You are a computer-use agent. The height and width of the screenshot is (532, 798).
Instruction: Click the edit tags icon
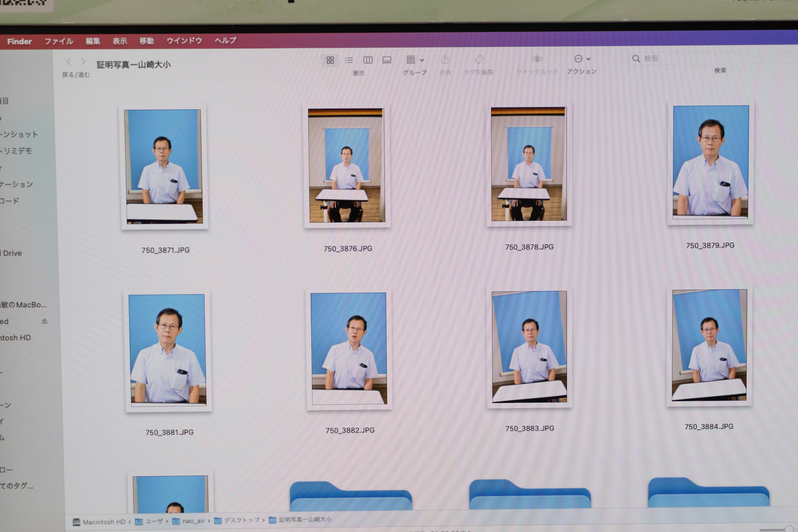click(479, 59)
